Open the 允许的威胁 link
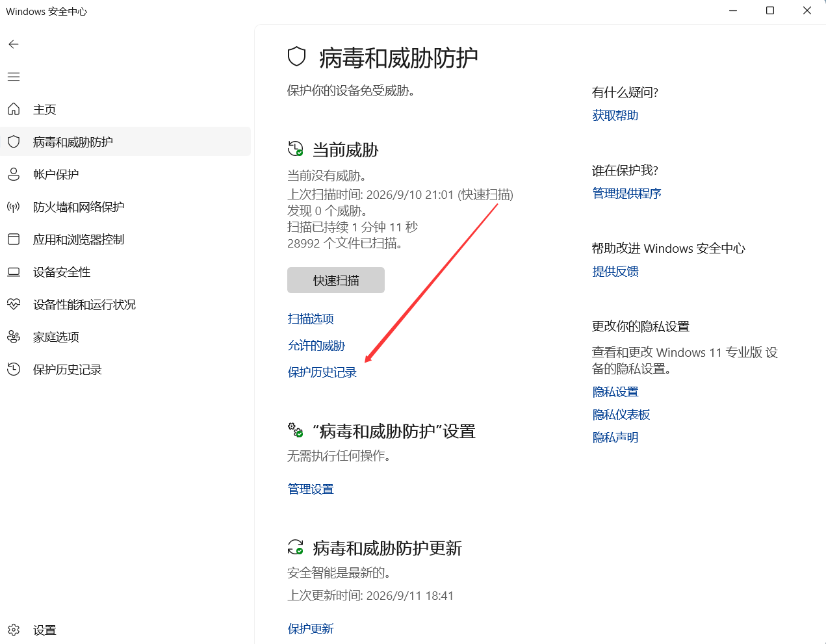This screenshot has height=644, width=826. coord(316,345)
